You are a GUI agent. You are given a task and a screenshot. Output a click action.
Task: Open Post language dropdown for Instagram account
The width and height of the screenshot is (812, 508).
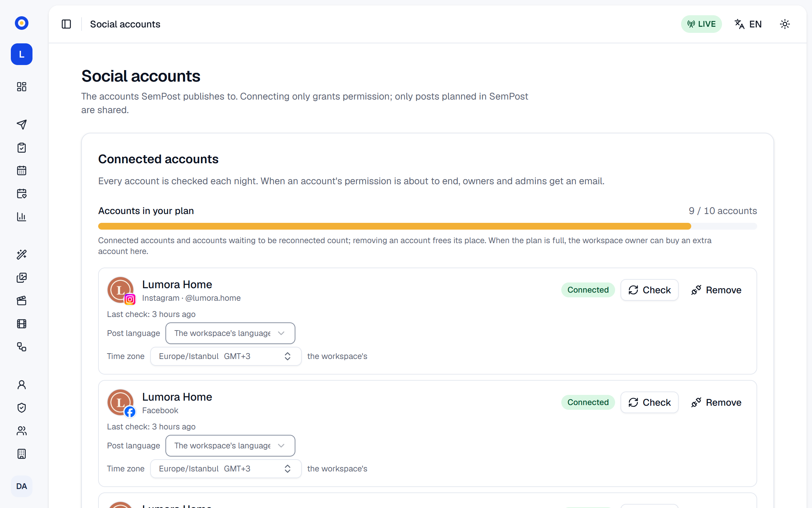tap(230, 333)
